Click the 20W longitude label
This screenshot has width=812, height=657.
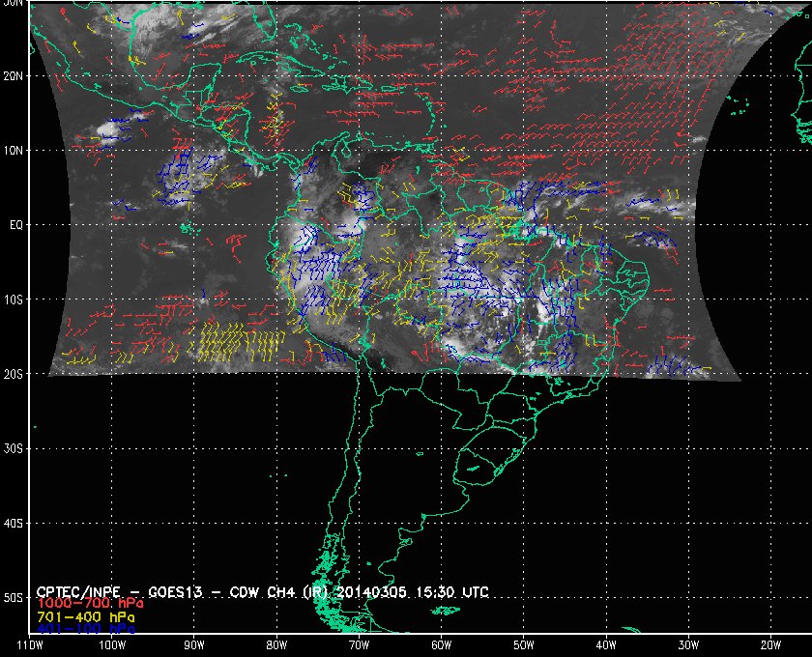(x=770, y=645)
